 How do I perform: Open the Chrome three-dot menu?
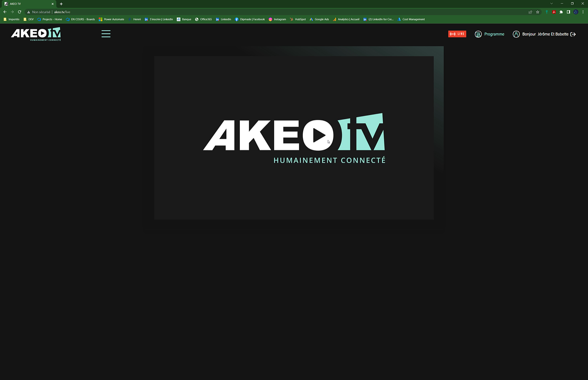click(x=583, y=12)
